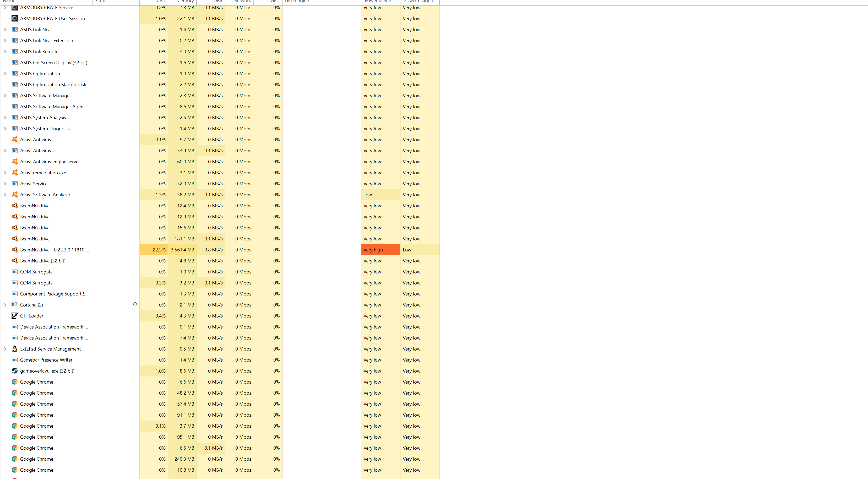Click the gameoverlayui.exe Steam icon

tap(14, 371)
